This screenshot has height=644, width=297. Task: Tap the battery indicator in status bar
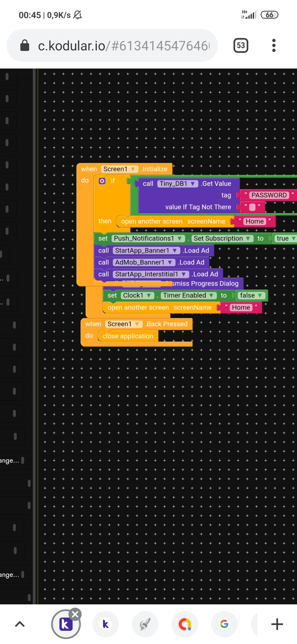tap(269, 15)
